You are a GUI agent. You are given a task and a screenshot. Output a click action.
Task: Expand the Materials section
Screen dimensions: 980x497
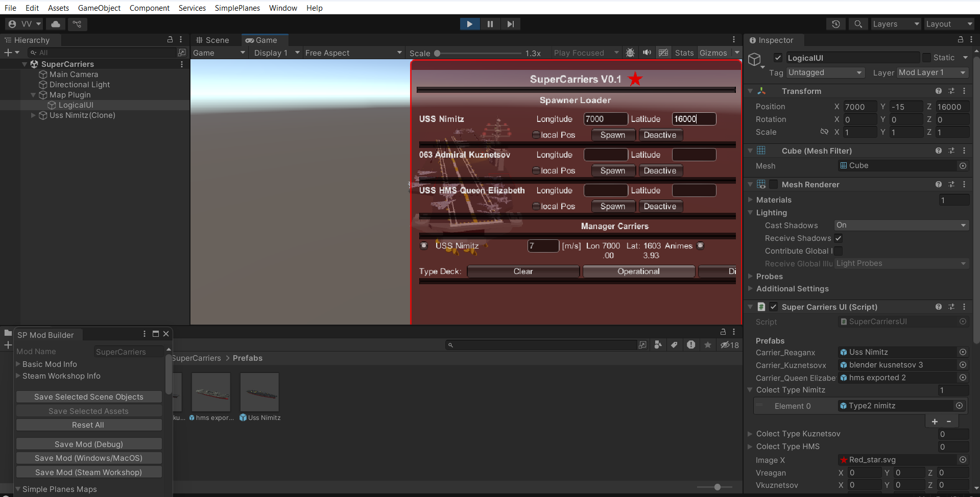coord(750,200)
